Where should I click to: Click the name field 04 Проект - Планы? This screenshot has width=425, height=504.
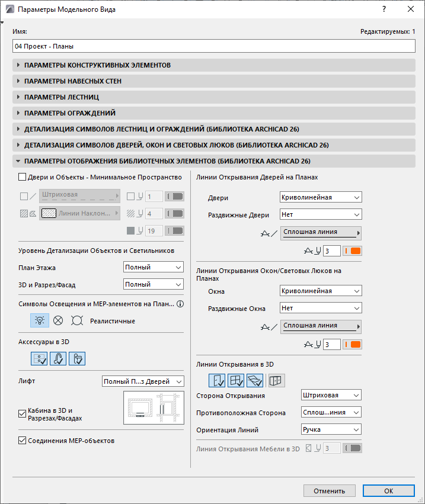coord(214,46)
